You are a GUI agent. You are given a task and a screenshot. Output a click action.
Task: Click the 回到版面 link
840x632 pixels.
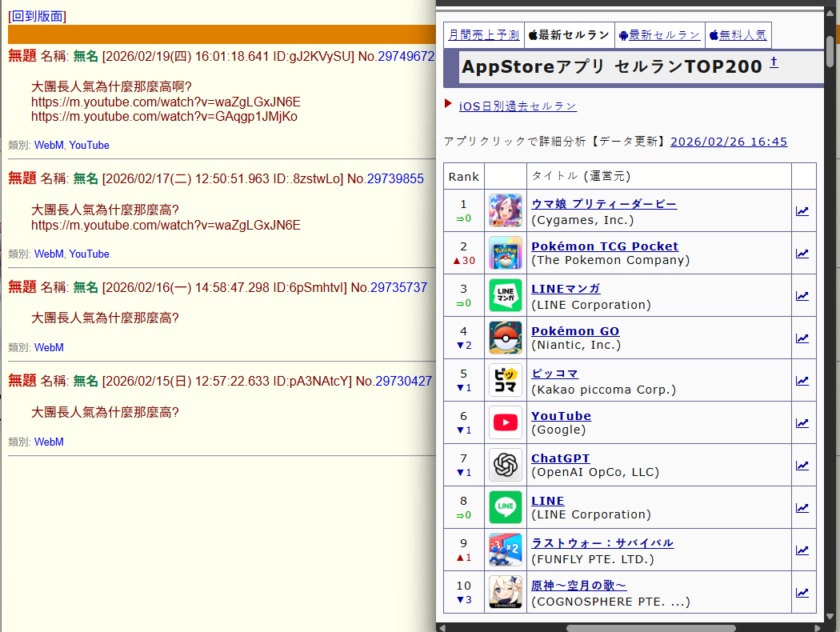pos(37,16)
